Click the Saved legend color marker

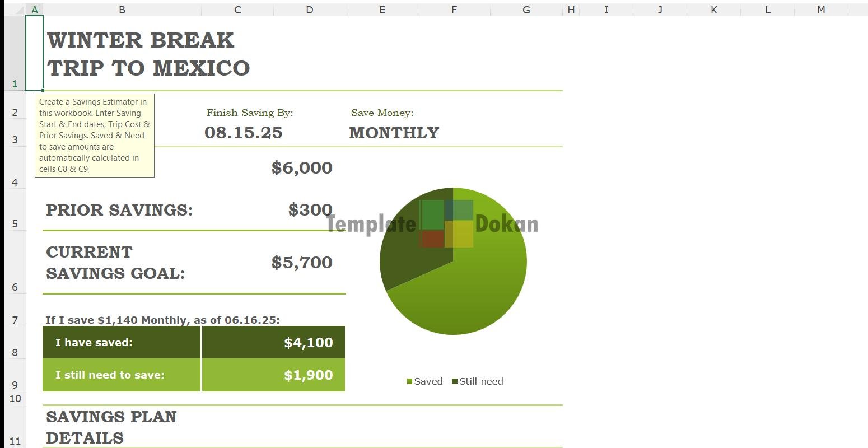[x=409, y=382]
